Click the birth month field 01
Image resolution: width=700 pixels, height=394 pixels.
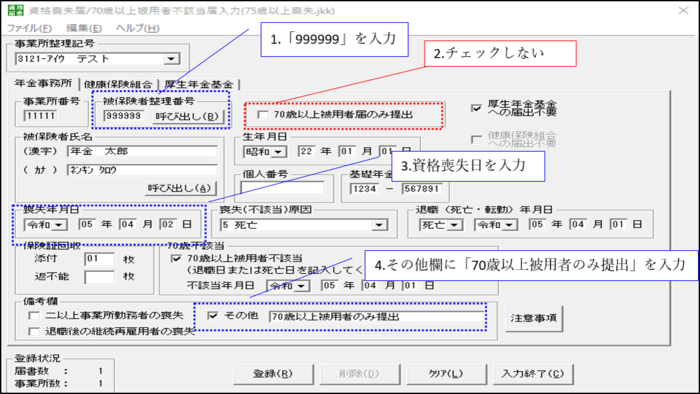pos(347,152)
